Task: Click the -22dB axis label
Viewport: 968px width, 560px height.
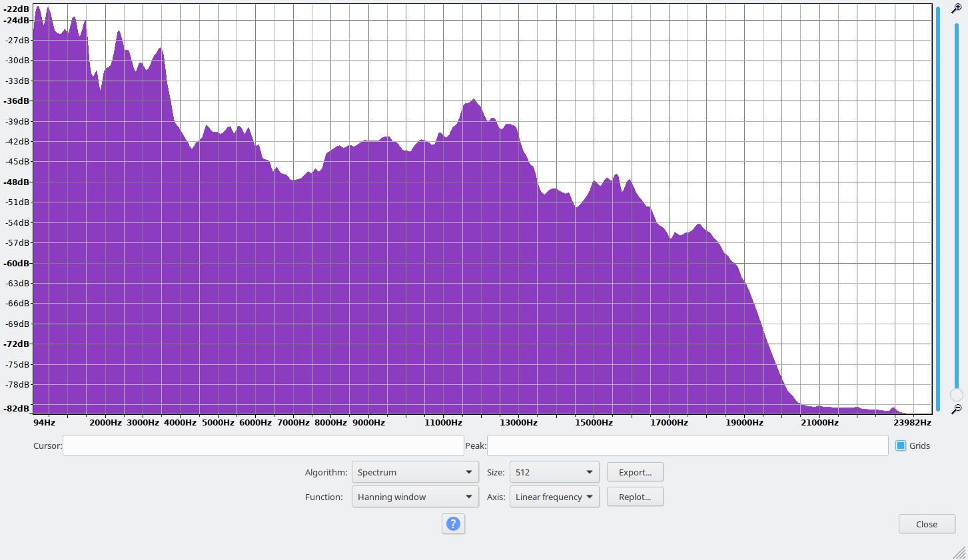Action: (x=17, y=9)
